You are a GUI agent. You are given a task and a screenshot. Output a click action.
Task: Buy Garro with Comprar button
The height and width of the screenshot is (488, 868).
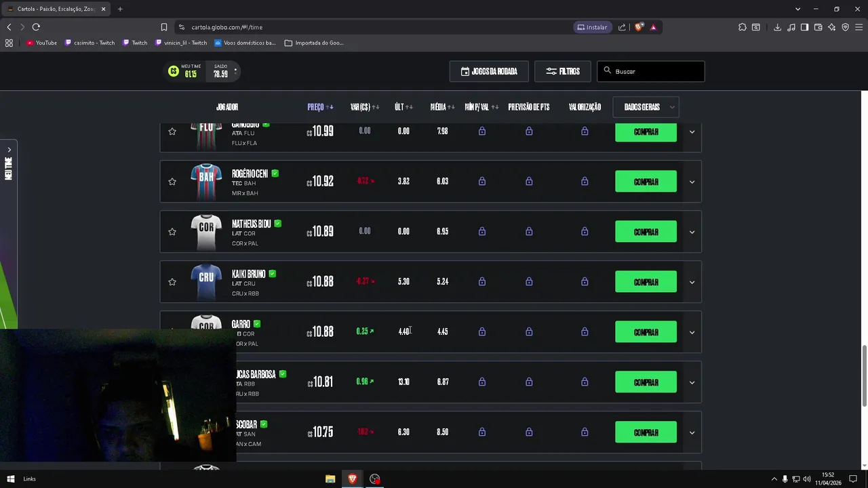[646, 332]
